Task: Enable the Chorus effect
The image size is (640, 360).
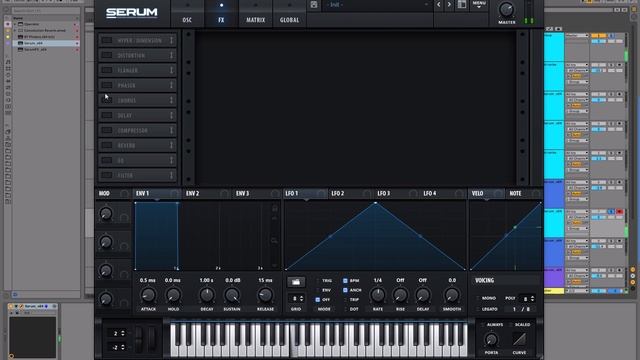Action: pos(107,100)
